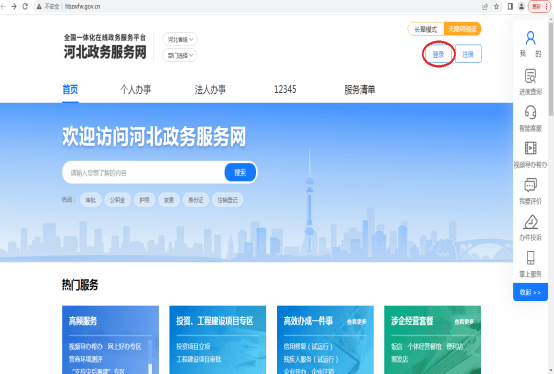Switch on 长辈模式 elder mode

(x=426, y=29)
